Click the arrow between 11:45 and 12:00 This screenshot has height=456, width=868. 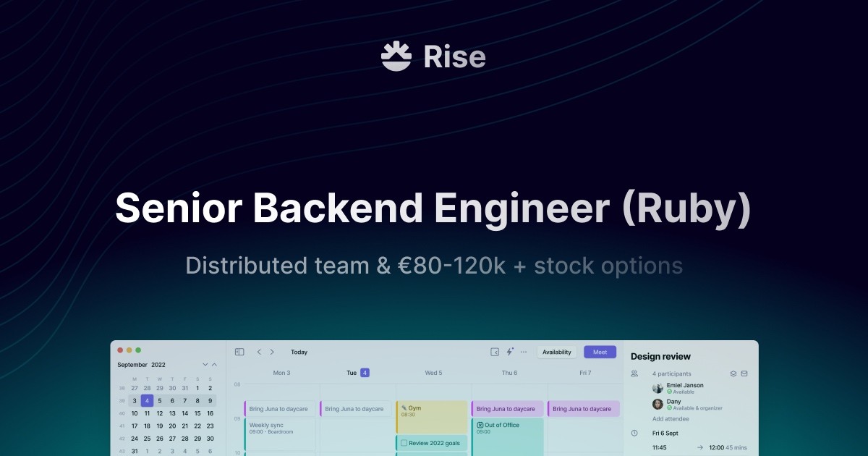[699, 447]
